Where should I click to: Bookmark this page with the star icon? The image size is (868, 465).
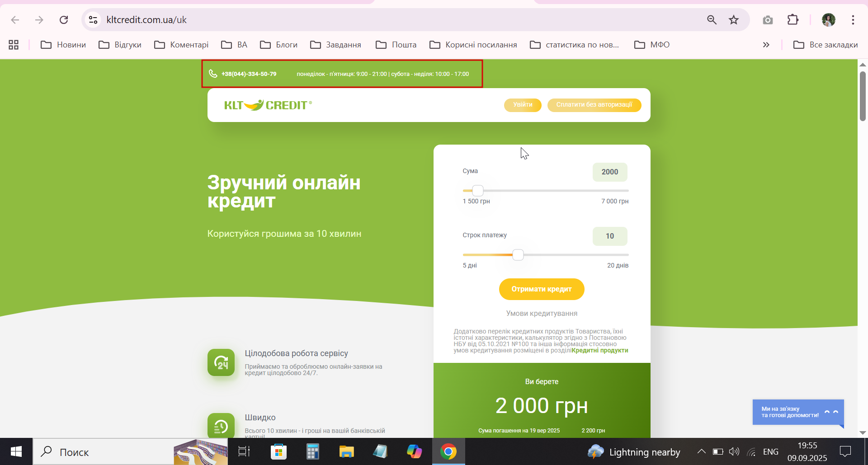733,20
